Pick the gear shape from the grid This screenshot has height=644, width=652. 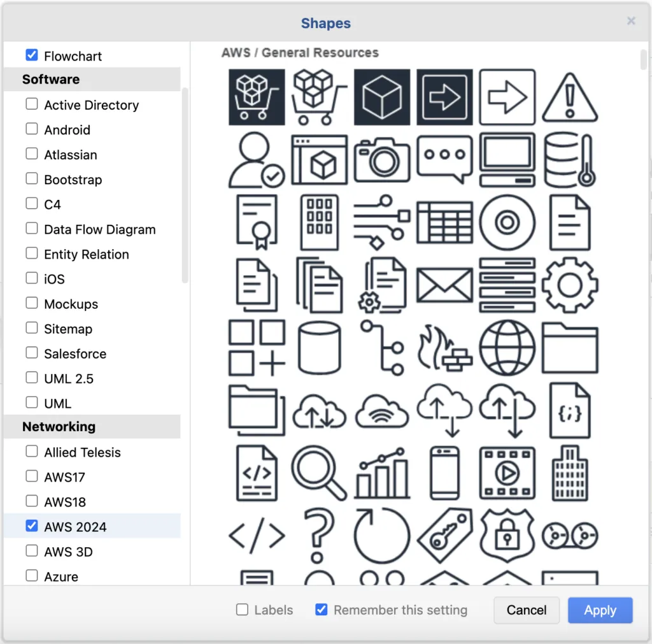(570, 285)
